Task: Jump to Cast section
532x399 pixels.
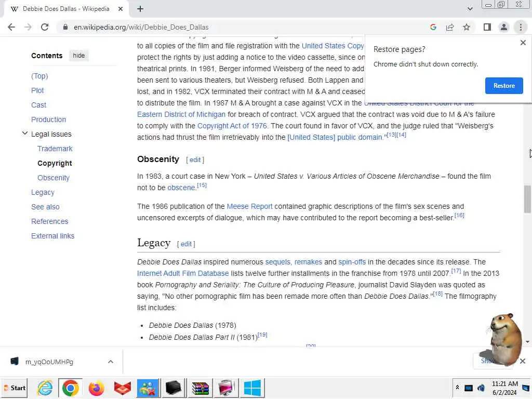Action: [x=38, y=105]
